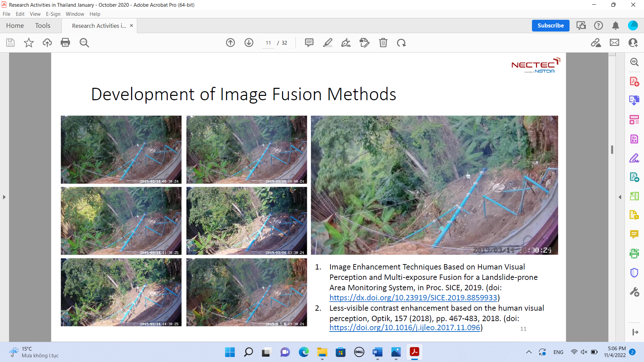Open the SICE.2019.8859933 DOI link

tap(413, 298)
